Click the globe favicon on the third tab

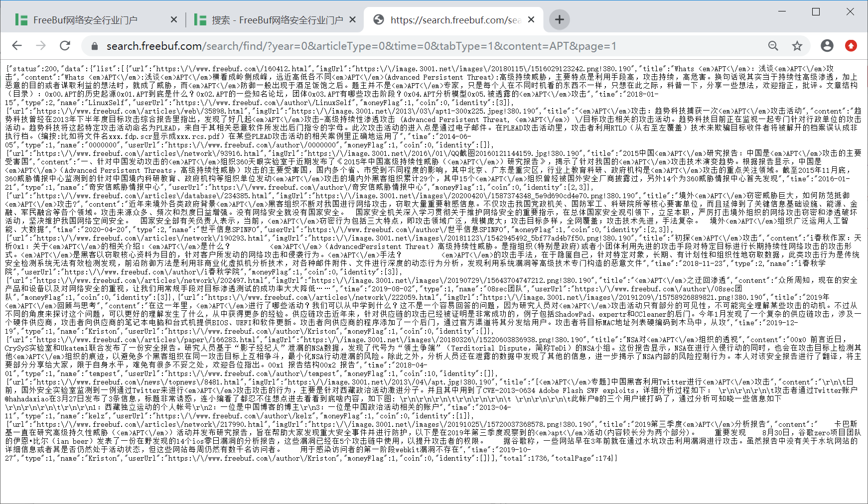pos(379,19)
